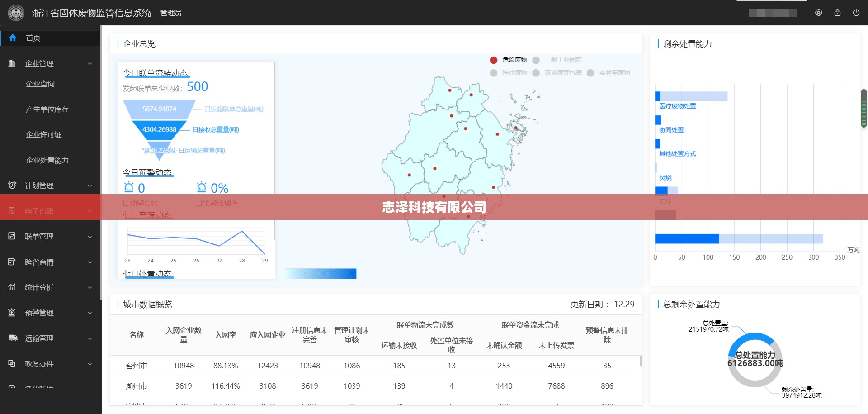Toggle 危险废物 legend on map
Viewport: 868px width, 414px height.
[x=508, y=60]
